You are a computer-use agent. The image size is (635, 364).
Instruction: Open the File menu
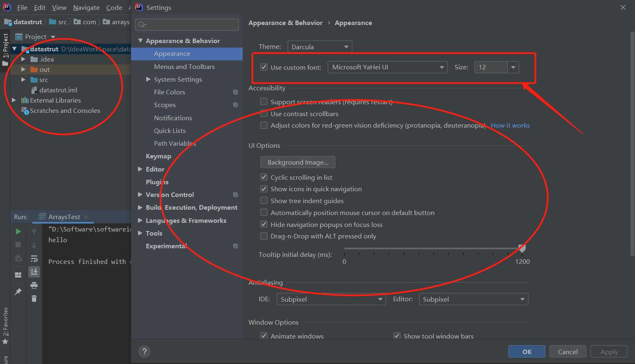22,7
